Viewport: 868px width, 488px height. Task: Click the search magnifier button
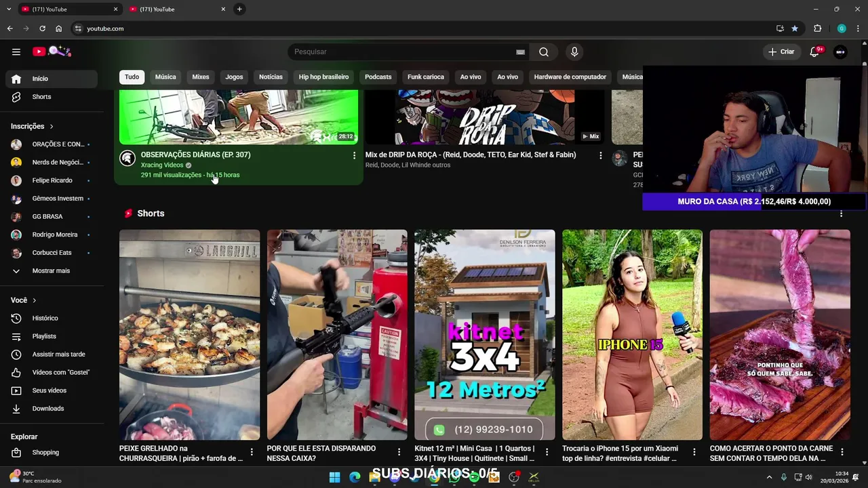pyautogui.click(x=544, y=52)
